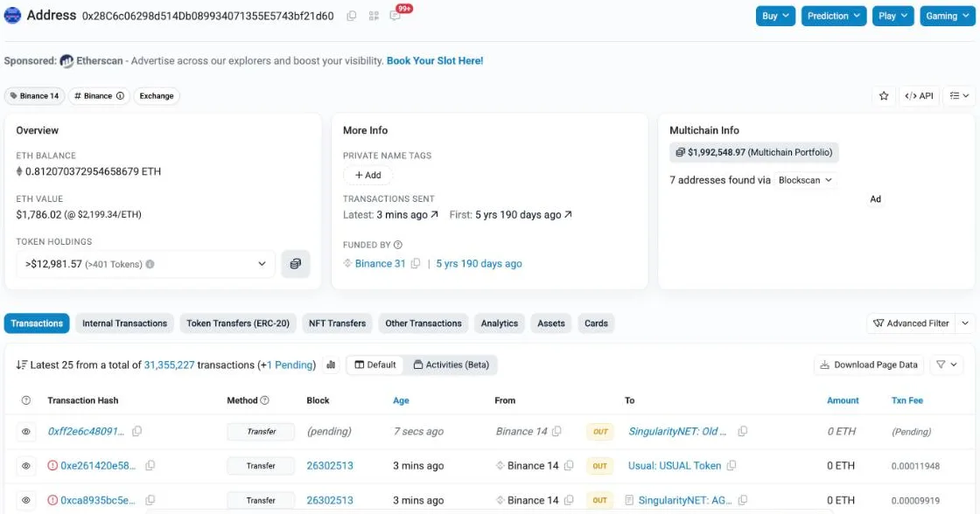Image resolution: width=980 pixels, height=514 pixels.
Task: Open the API button
Action: (919, 95)
